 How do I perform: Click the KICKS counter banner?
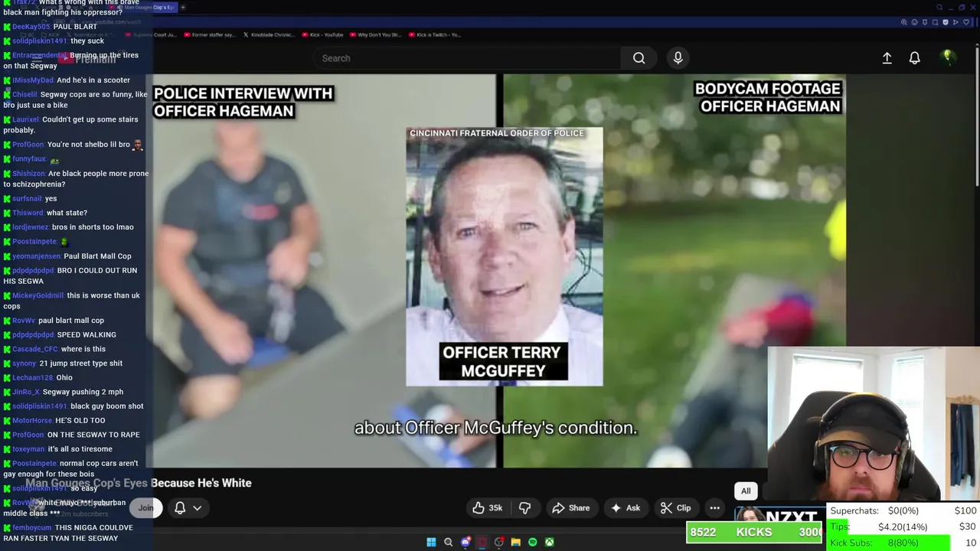click(755, 532)
